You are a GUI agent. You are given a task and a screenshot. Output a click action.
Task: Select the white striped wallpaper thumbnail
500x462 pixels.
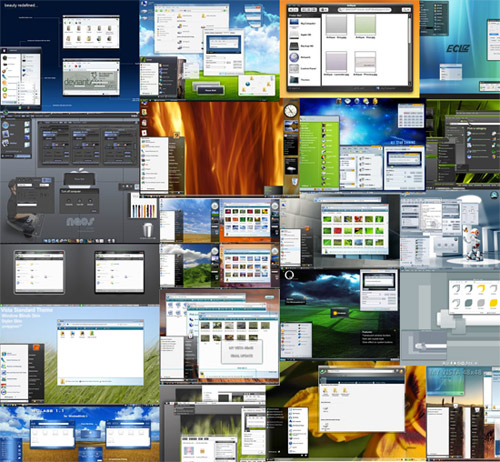coord(365,62)
